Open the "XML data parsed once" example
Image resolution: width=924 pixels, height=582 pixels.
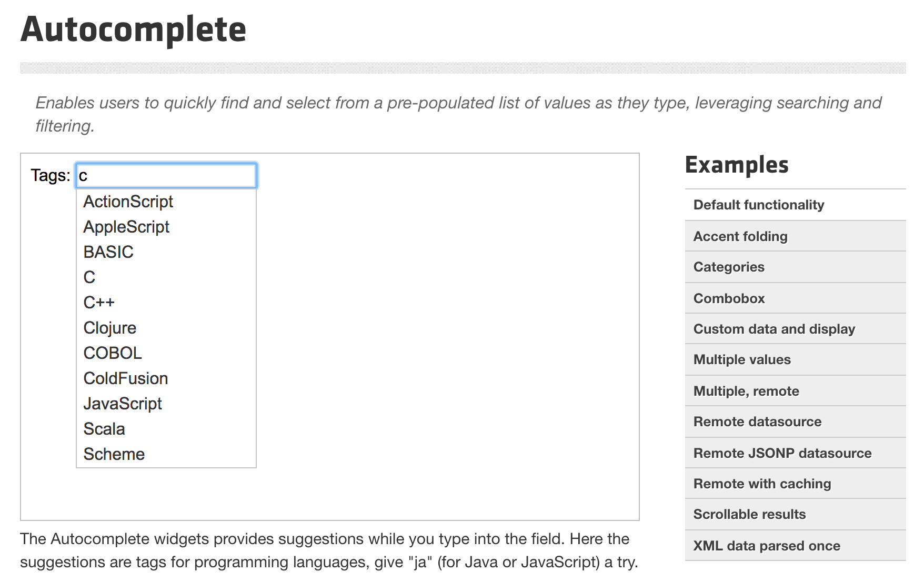click(x=767, y=546)
